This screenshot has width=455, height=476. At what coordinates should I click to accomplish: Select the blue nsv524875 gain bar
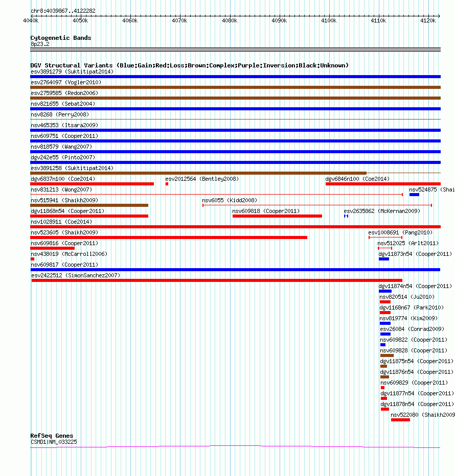tap(414, 195)
